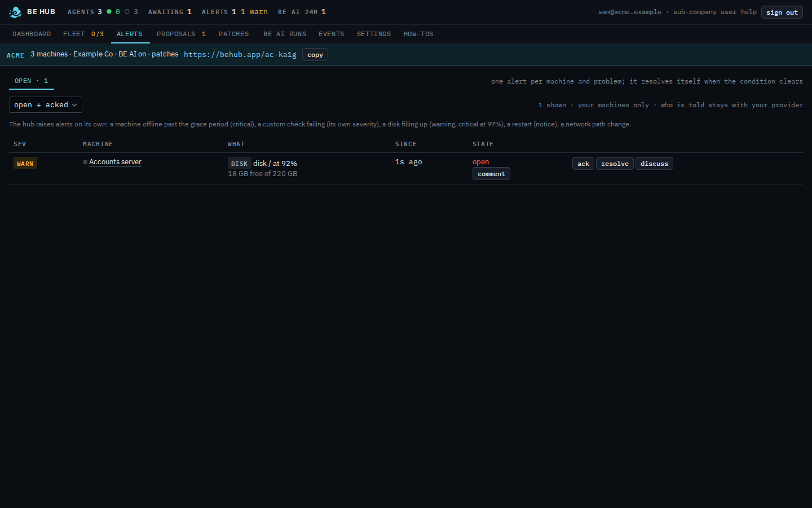Click the BE HUB logo icon
The width and height of the screenshot is (812, 508).
point(15,12)
